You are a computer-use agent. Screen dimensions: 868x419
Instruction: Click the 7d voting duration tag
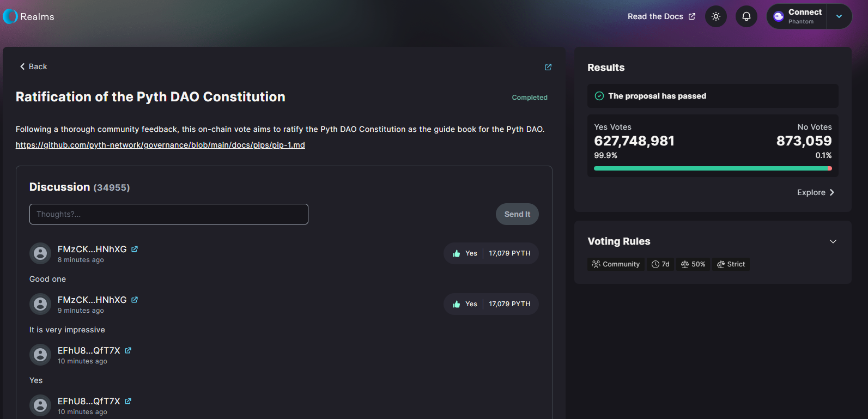[x=660, y=264]
